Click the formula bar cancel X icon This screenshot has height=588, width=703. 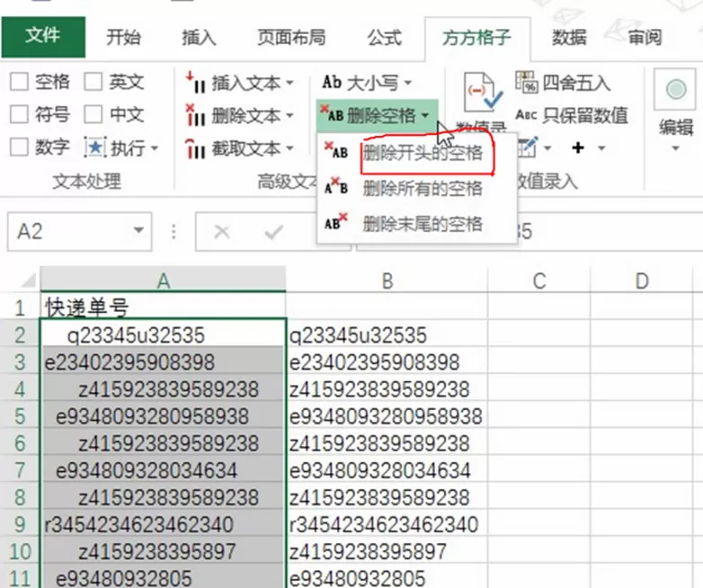tap(222, 232)
